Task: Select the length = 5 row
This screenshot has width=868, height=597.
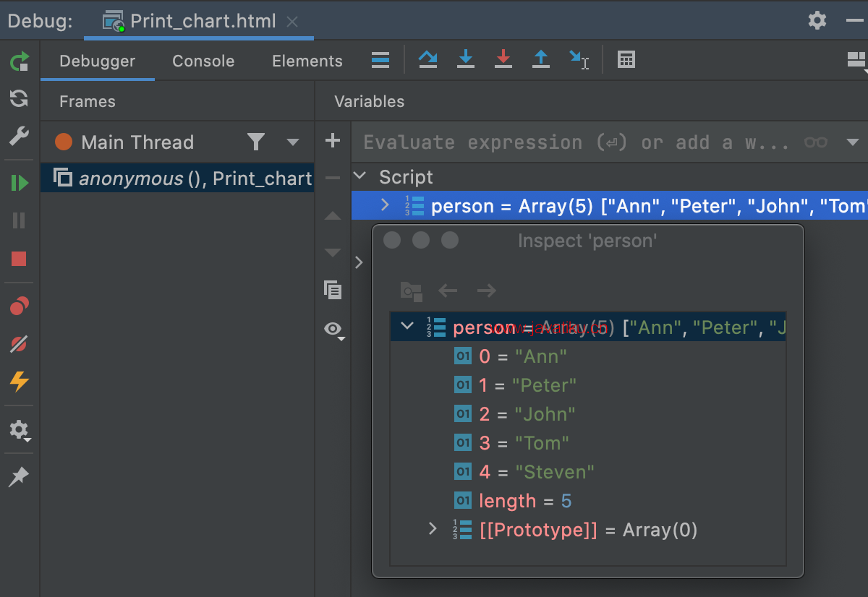Action: pos(587,500)
